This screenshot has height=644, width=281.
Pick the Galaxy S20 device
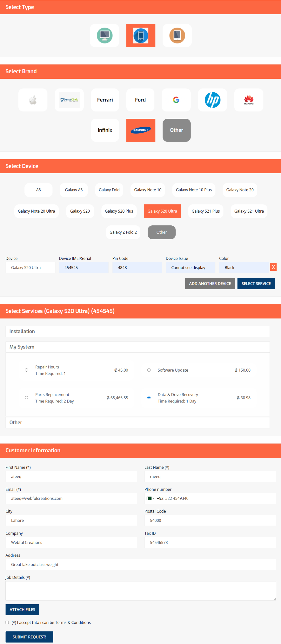[x=80, y=211]
